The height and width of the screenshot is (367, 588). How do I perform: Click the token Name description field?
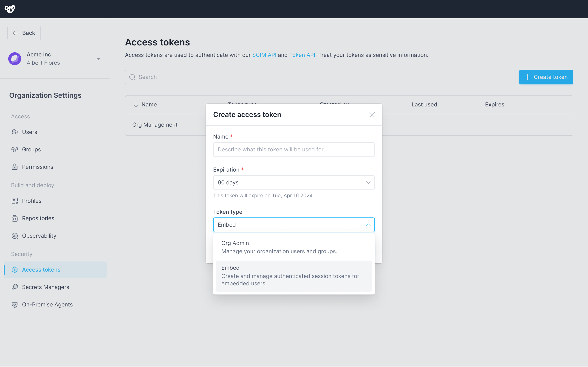click(294, 150)
